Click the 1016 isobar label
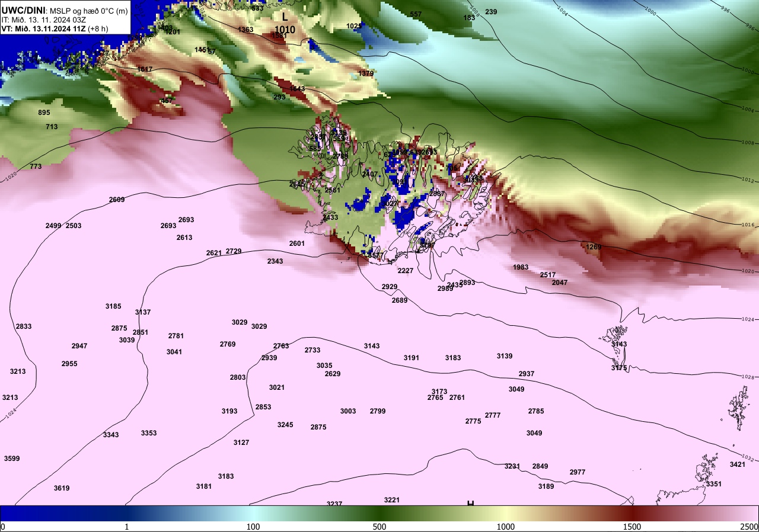Screen dimensions: 759x532 coord(748,225)
